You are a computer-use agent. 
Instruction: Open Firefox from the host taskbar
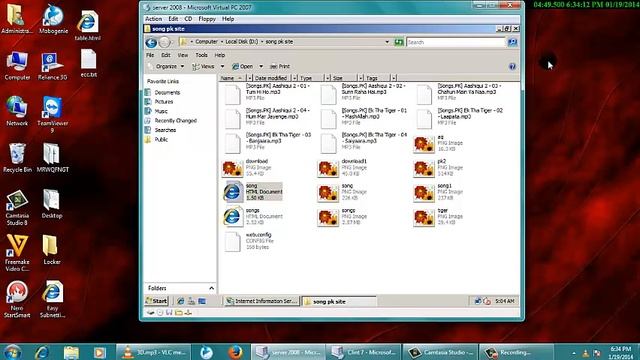pos(236,352)
